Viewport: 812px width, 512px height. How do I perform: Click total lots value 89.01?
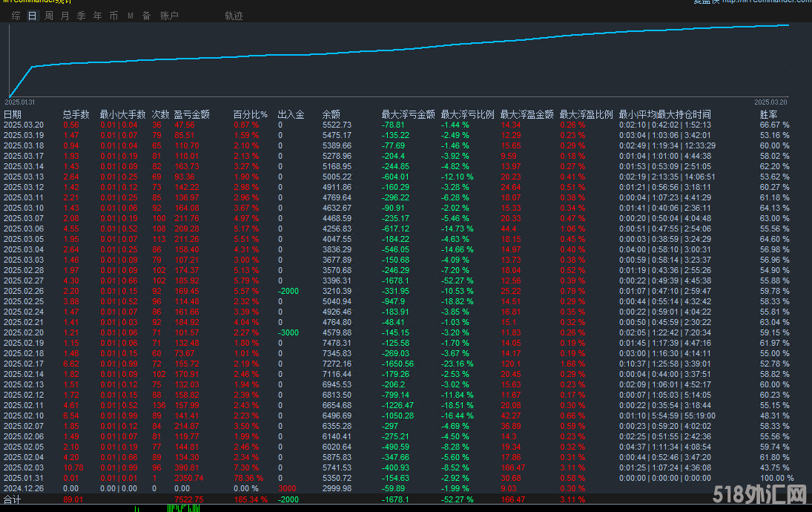click(x=73, y=499)
